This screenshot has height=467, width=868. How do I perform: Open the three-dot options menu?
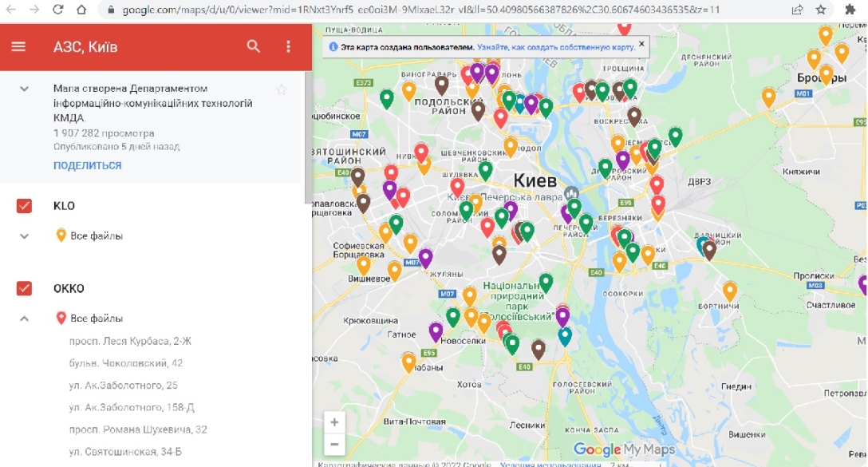click(289, 46)
